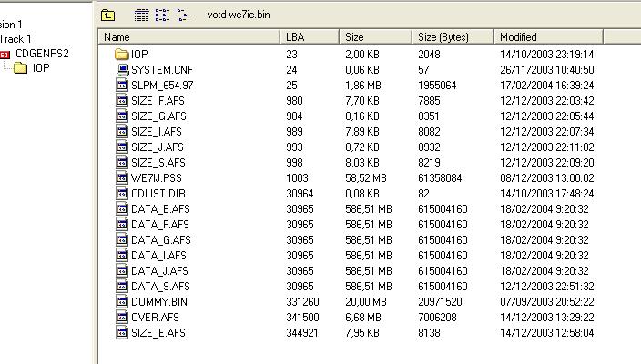This screenshot has height=364, width=641.
Task: Click the DUMMY.BIN file icon
Action: tap(122, 301)
